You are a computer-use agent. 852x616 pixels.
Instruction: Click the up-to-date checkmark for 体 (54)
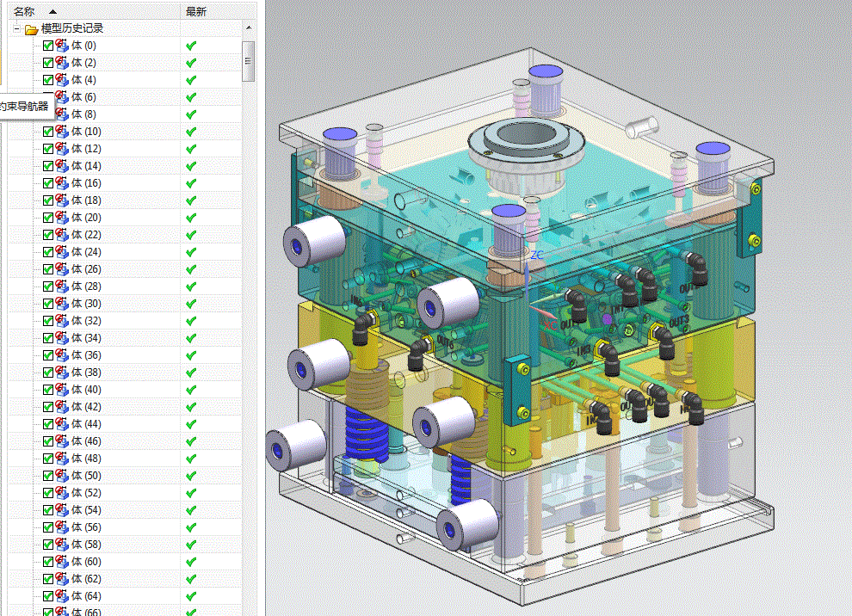191,511
